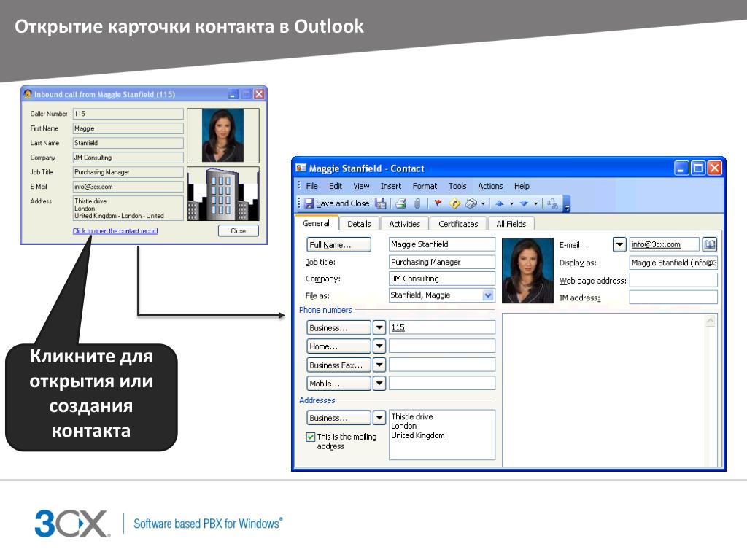Viewport: 747px width, 560px height.
Task: Switch to the Details tab
Action: (x=359, y=224)
